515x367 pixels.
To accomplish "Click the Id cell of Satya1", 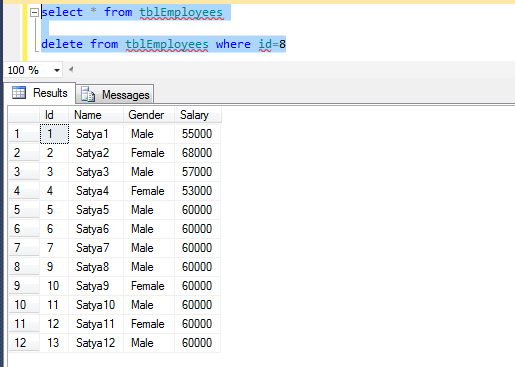I will tap(54, 134).
